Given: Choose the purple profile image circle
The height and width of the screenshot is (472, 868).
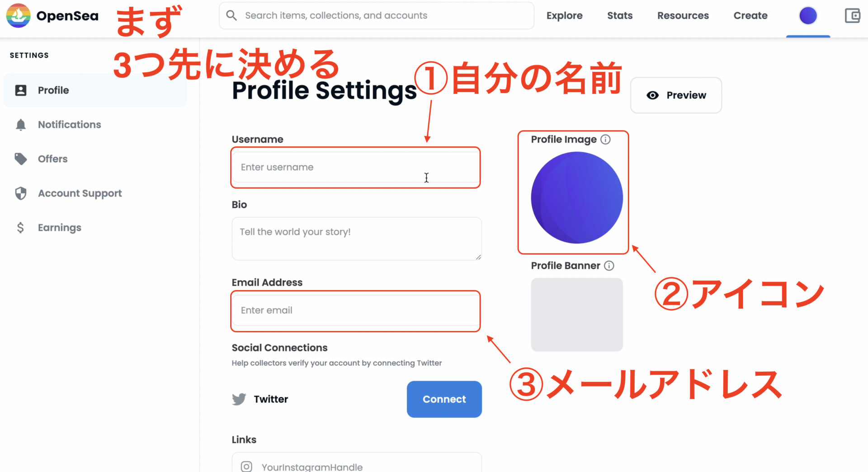Looking at the screenshot, I should [577, 198].
